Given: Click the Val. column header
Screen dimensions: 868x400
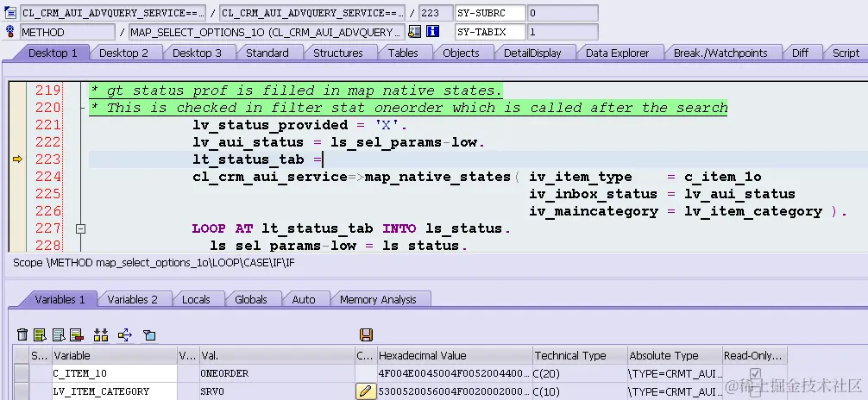Looking at the screenshot, I should [277, 356].
